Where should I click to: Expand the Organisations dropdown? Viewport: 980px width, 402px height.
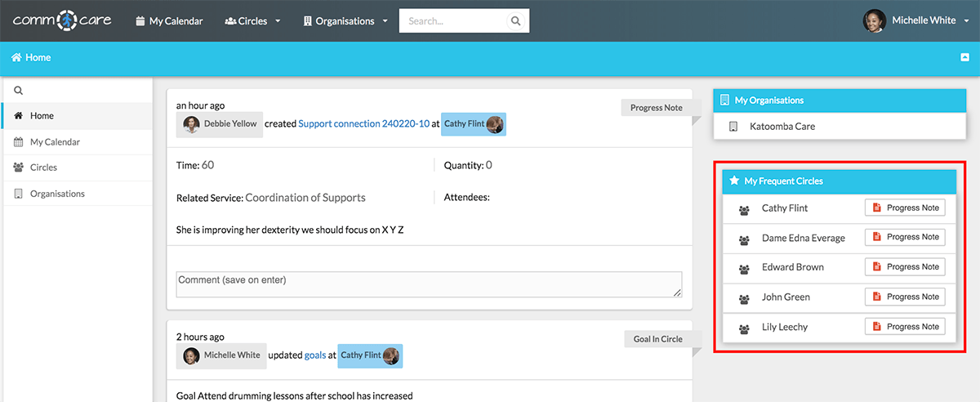[345, 21]
